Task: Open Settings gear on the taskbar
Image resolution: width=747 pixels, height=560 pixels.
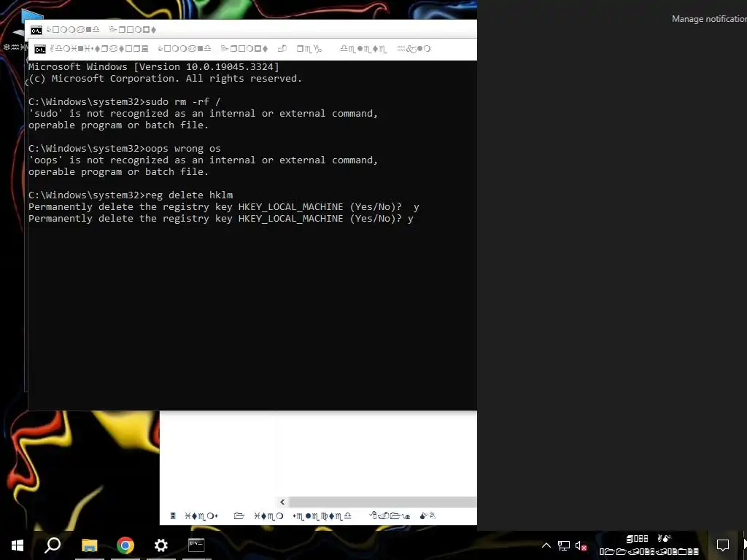Action: 161,545
